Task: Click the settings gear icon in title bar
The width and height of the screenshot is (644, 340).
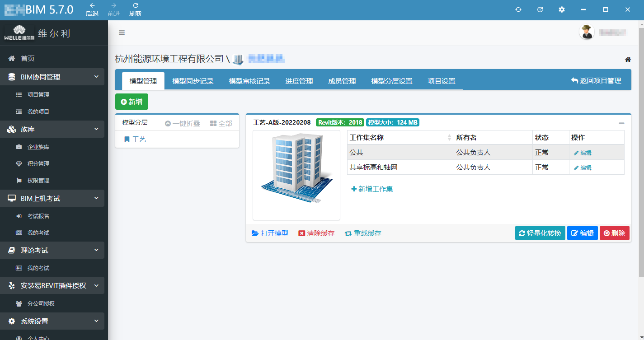Action: [562, 9]
